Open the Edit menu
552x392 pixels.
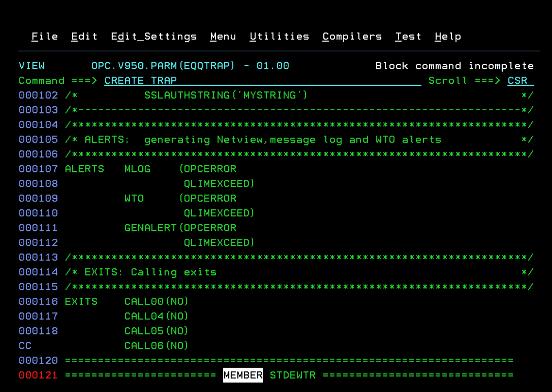point(84,36)
